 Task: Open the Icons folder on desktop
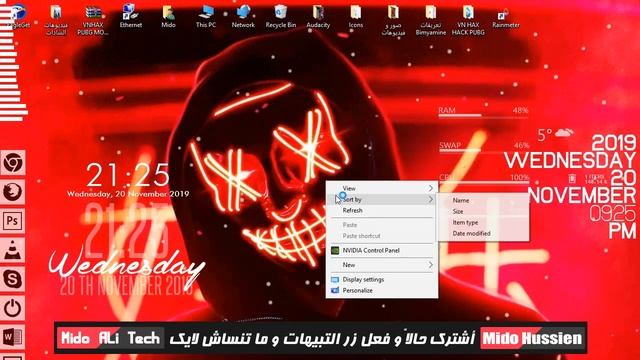(x=356, y=16)
